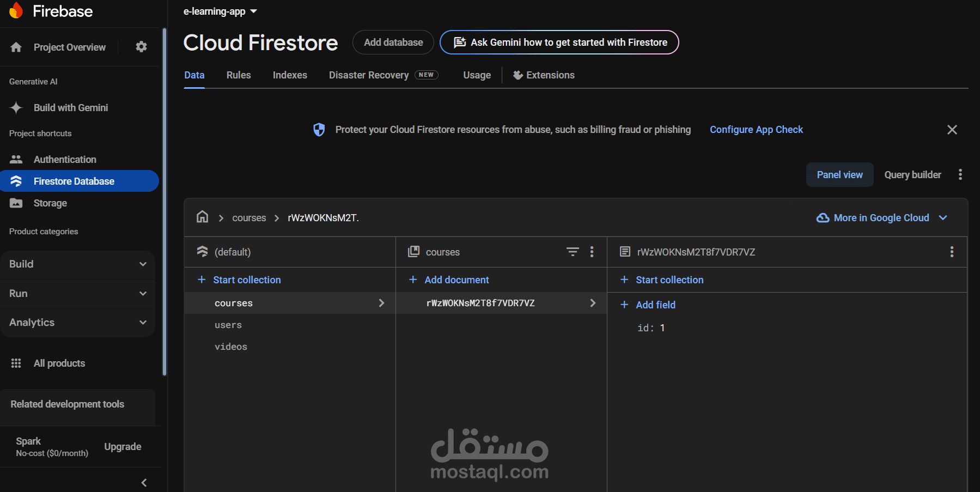
Task: Click chevron on rWzWOKNsM2T8f7VDR7VZ document row
Action: [x=593, y=303]
